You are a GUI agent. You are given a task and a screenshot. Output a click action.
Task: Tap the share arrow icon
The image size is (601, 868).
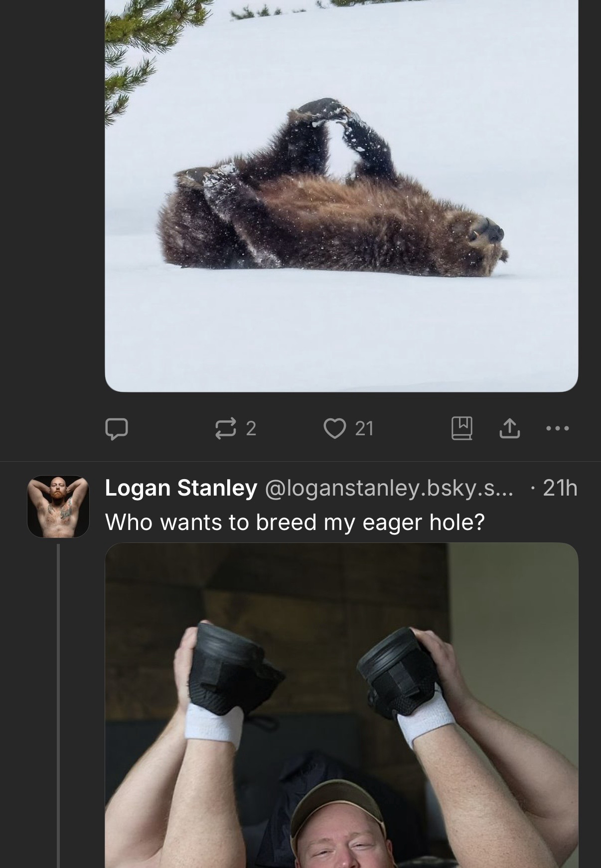point(509,428)
